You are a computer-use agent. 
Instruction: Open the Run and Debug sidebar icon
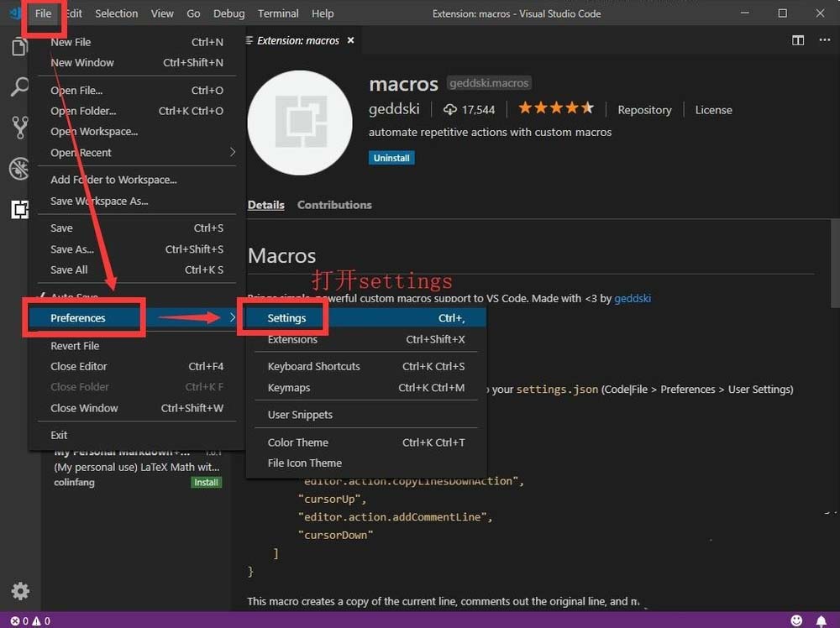pos(19,168)
